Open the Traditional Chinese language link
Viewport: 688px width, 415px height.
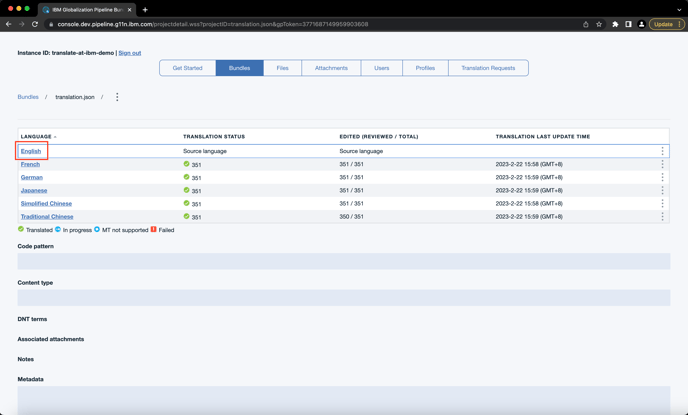(x=47, y=217)
